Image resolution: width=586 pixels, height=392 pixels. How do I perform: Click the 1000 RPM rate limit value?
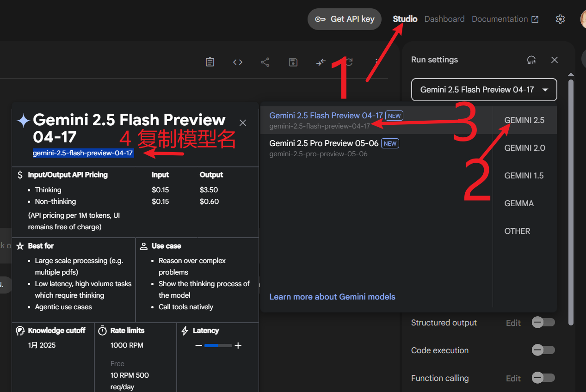pyautogui.click(x=127, y=345)
